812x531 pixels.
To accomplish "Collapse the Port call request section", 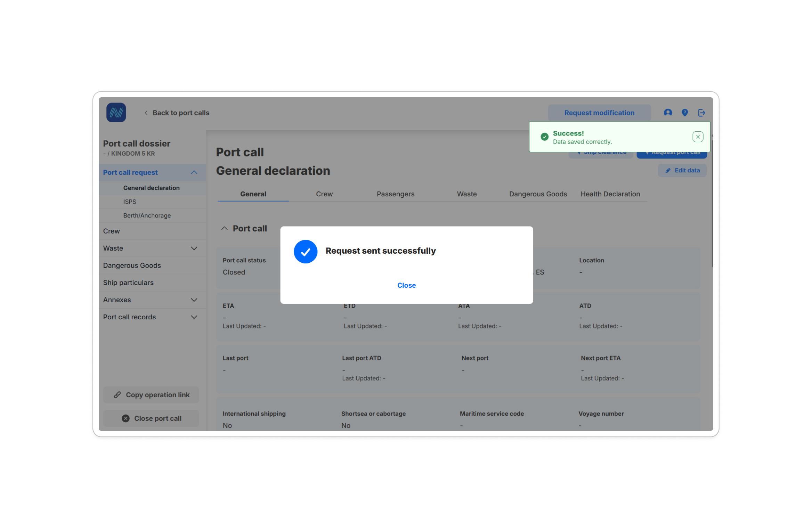I will (x=194, y=172).
